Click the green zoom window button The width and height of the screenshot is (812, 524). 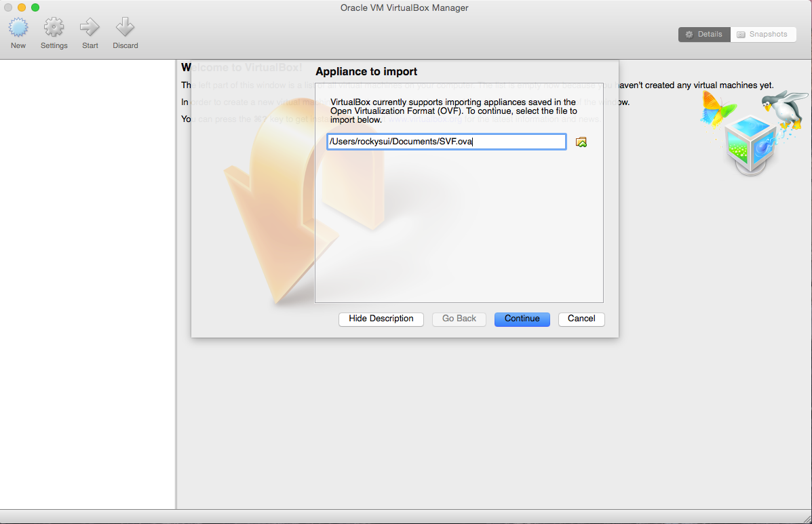(x=35, y=7)
